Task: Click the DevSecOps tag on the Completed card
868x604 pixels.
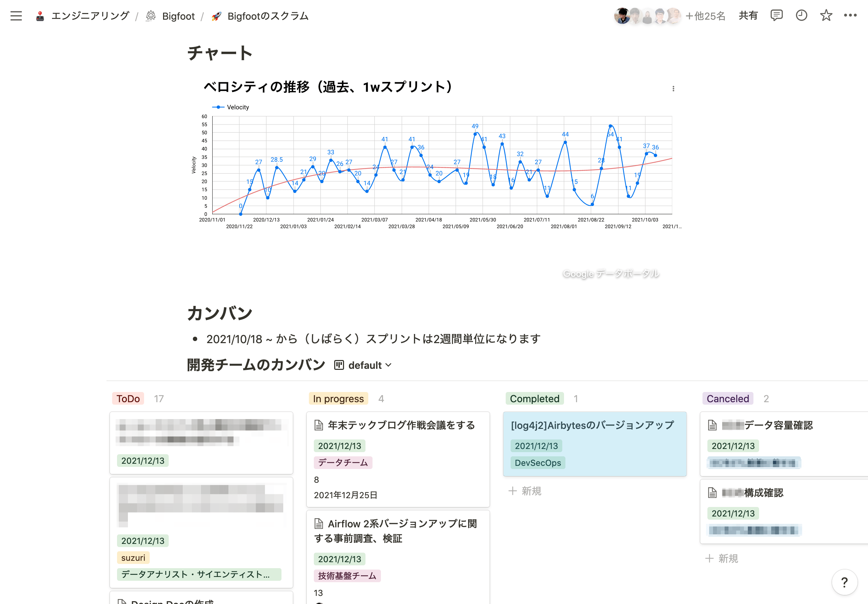Action: (538, 463)
